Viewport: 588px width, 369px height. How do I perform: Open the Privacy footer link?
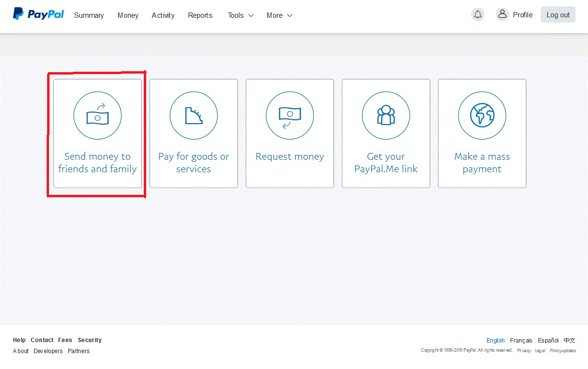[524, 351]
